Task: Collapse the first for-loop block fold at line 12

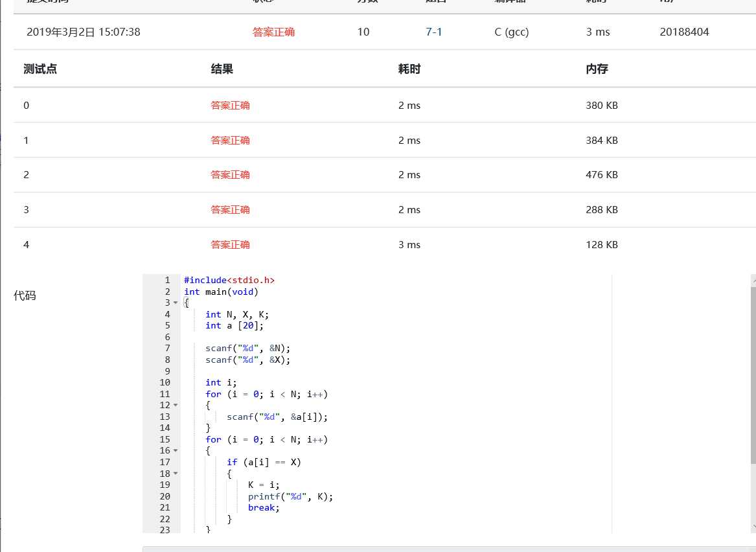Action: (x=175, y=405)
